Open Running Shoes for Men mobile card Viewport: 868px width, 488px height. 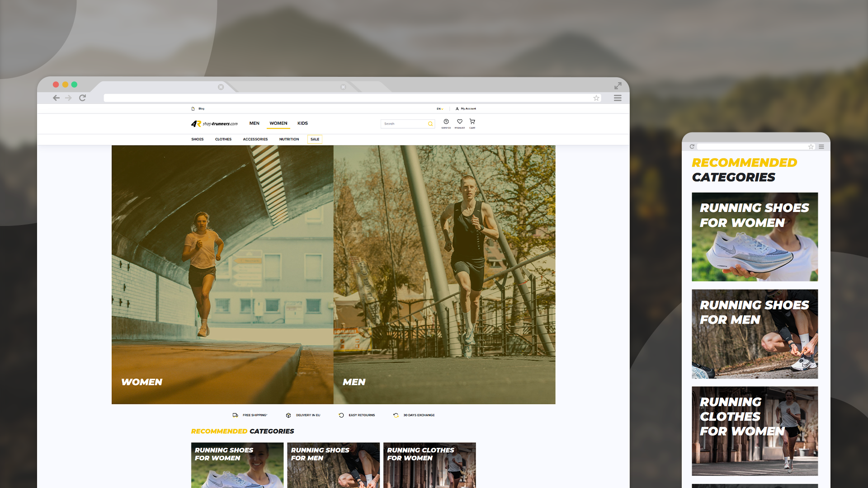(755, 334)
